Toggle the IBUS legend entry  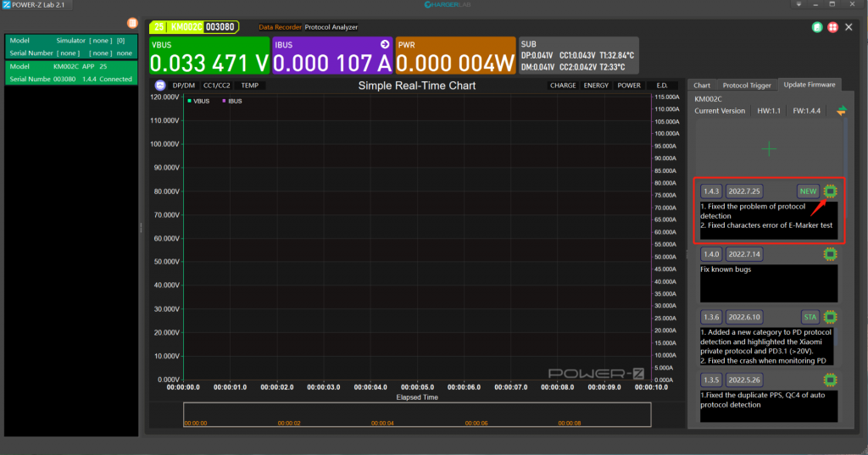232,102
